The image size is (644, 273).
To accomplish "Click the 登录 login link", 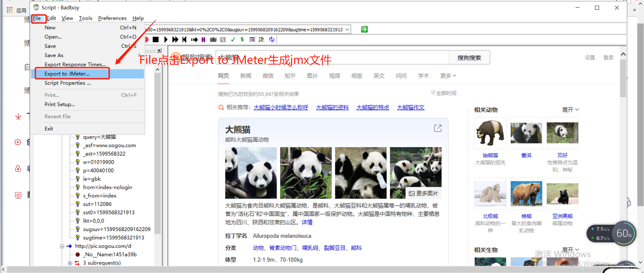I will tap(608, 58).
